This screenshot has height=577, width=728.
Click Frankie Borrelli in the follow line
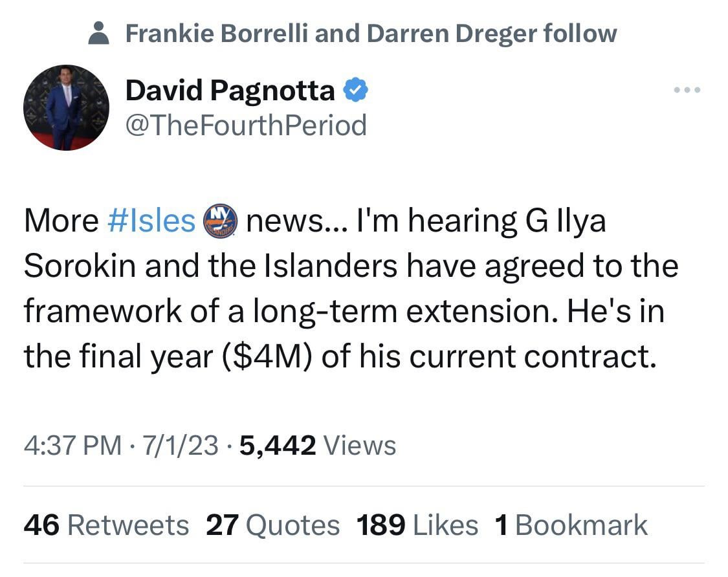tap(216, 33)
